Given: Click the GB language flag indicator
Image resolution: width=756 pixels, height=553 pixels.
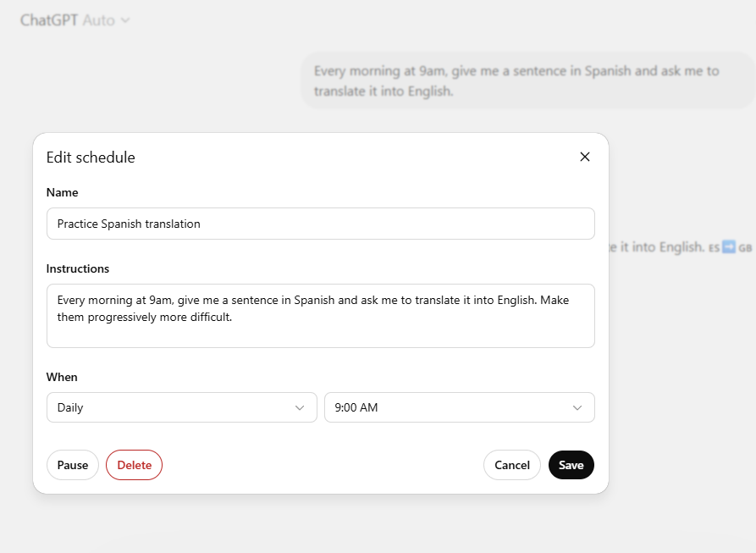Looking at the screenshot, I should tap(746, 247).
